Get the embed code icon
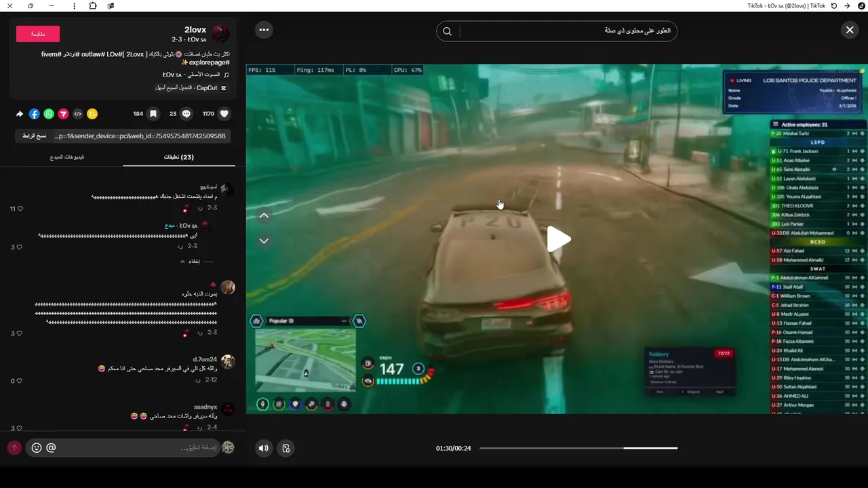868x488 pixels. 78,114
